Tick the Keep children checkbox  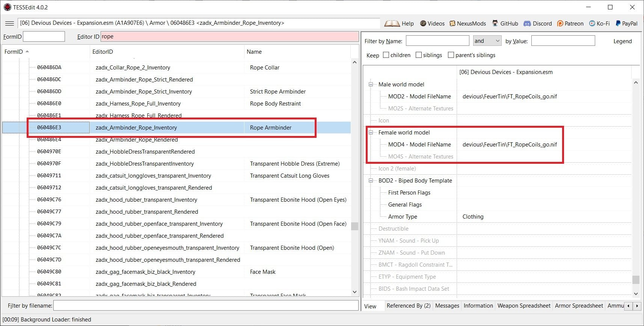[x=386, y=55]
